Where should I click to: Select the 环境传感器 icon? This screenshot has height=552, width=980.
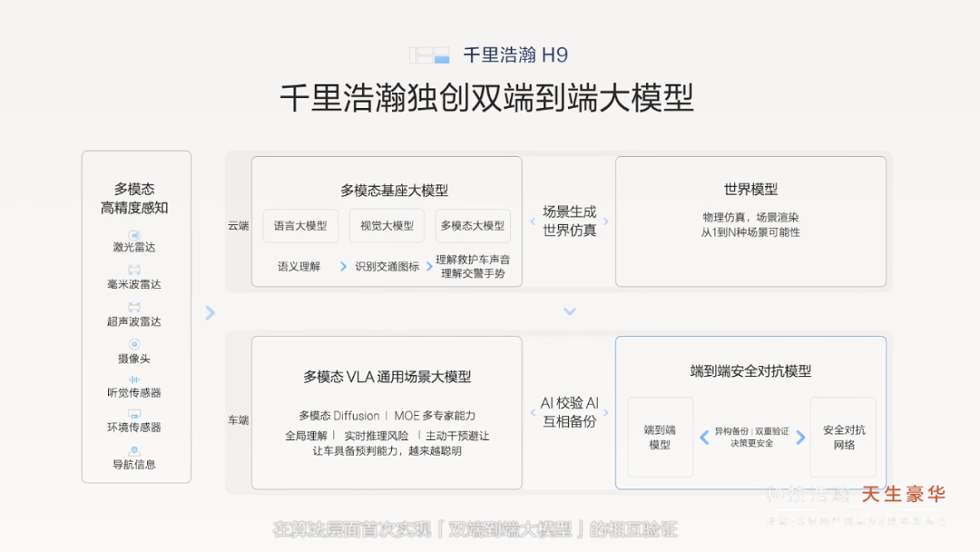(133, 414)
